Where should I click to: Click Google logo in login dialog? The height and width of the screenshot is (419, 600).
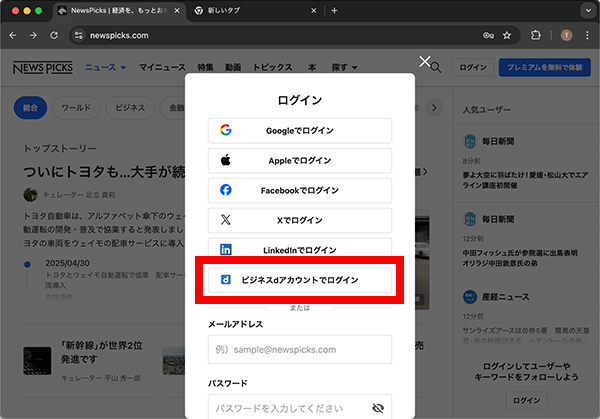point(226,130)
